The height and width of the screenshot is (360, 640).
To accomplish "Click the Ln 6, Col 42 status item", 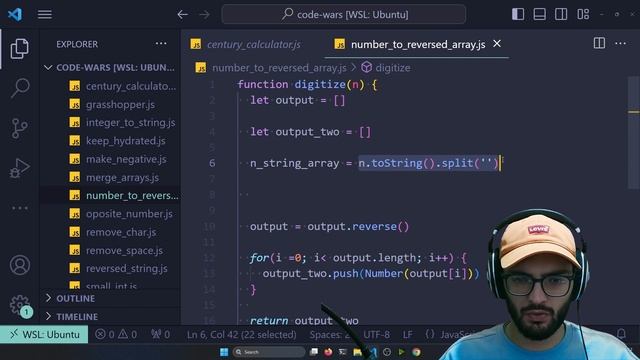I will tap(242, 334).
